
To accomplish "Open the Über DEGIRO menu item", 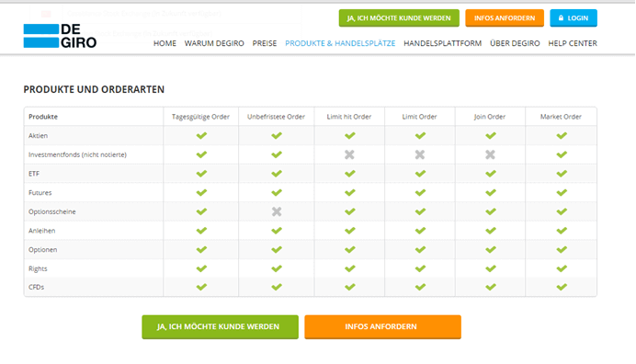I will click(x=515, y=43).
